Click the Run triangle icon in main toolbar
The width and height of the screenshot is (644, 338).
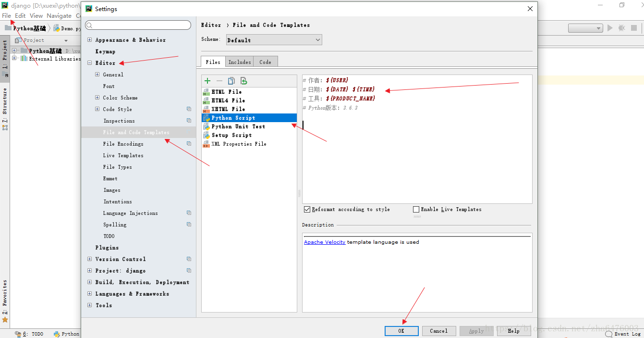coord(610,28)
